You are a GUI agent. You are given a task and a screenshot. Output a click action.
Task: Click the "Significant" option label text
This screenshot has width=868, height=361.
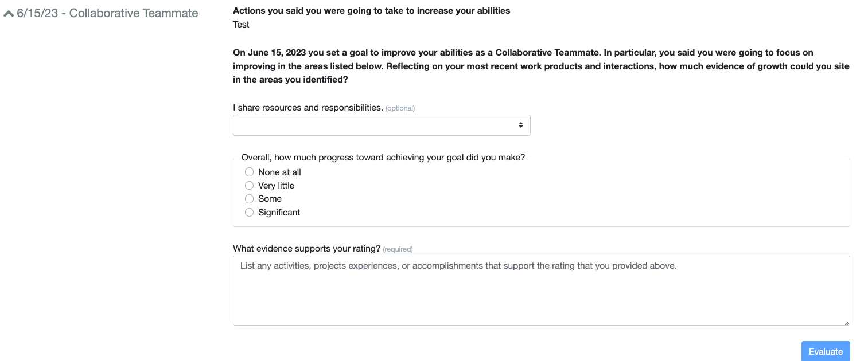tap(279, 212)
